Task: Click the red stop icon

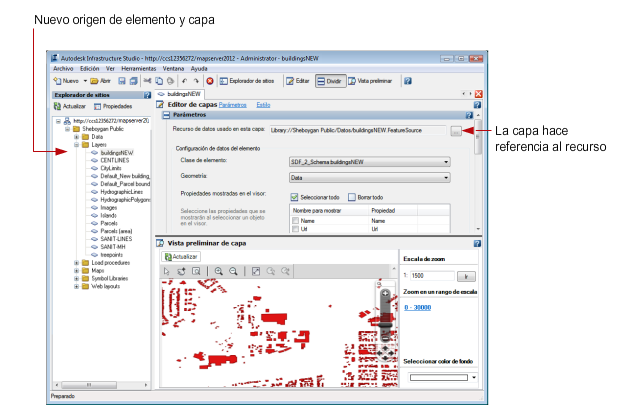Action: [x=210, y=81]
